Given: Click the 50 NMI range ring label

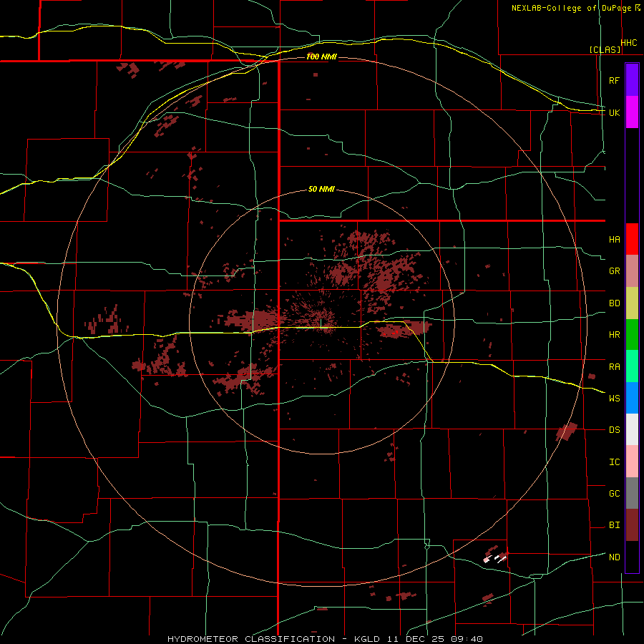Looking at the screenshot, I should point(321,190).
